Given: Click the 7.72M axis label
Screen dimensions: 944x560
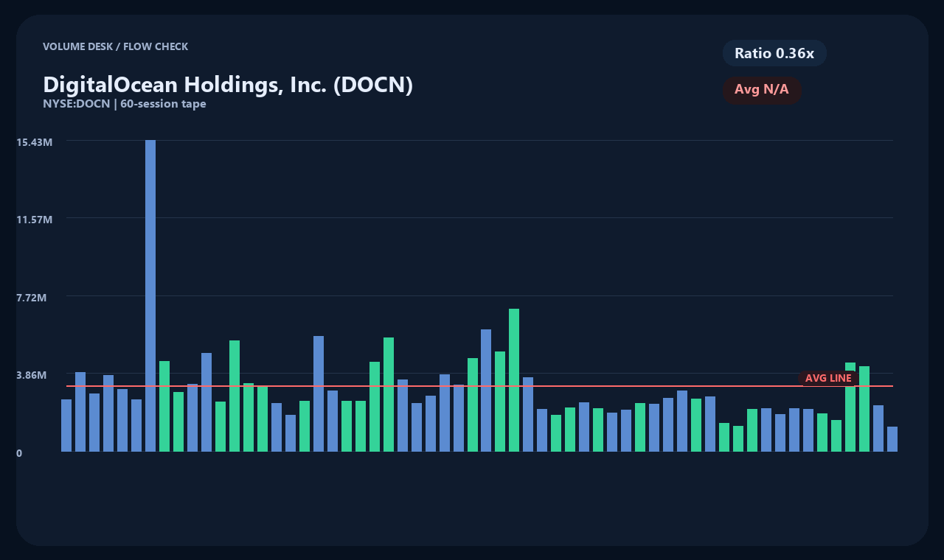Looking at the screenshot, I should pos(32,298).
